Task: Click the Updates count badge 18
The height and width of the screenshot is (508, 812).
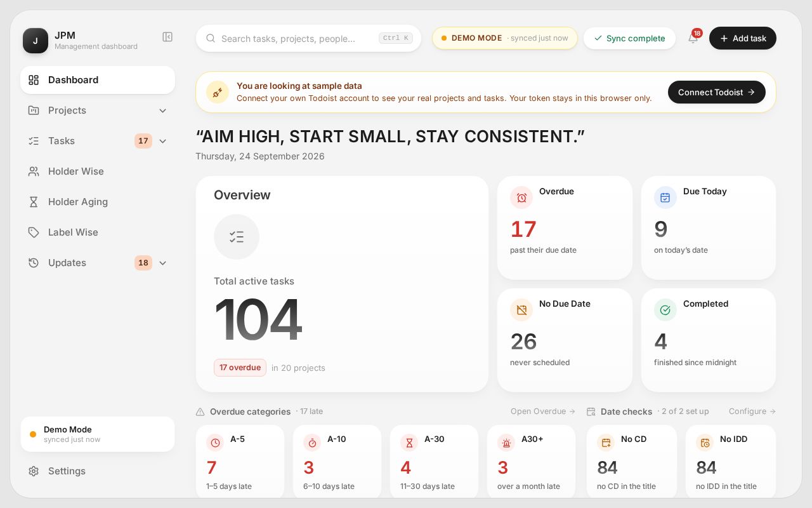Action: [143, 263]
